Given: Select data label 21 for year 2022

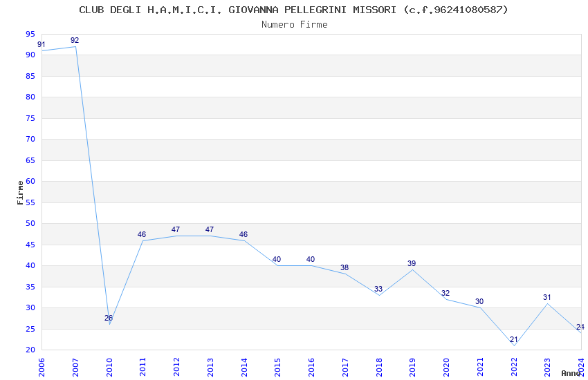Looking at the screenshot, I should pos(514,339).
